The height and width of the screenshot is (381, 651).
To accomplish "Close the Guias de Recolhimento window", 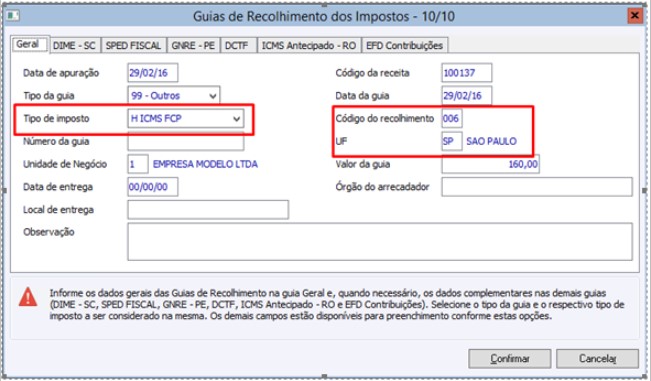I will point(635,16).
